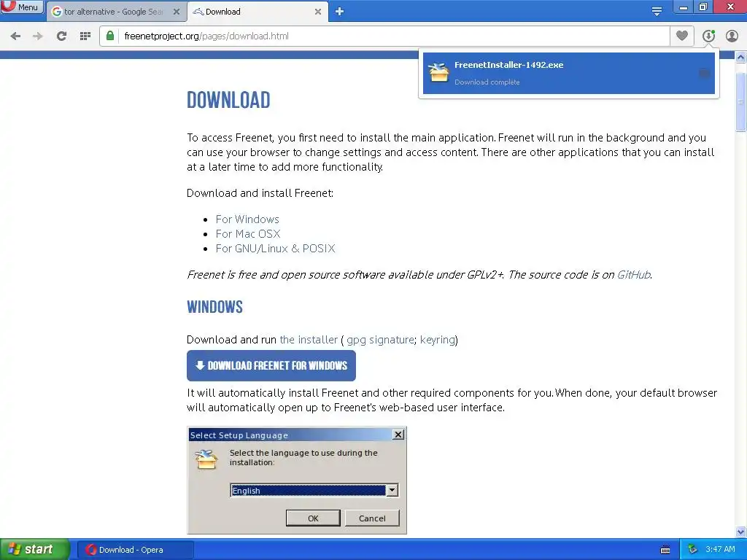
Task: Close the Download tab
Action: click(318, 12)
